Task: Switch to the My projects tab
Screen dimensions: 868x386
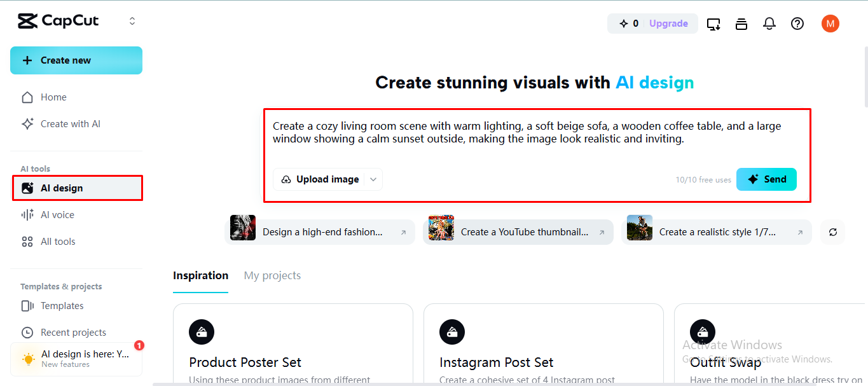Action: point(272,275)
